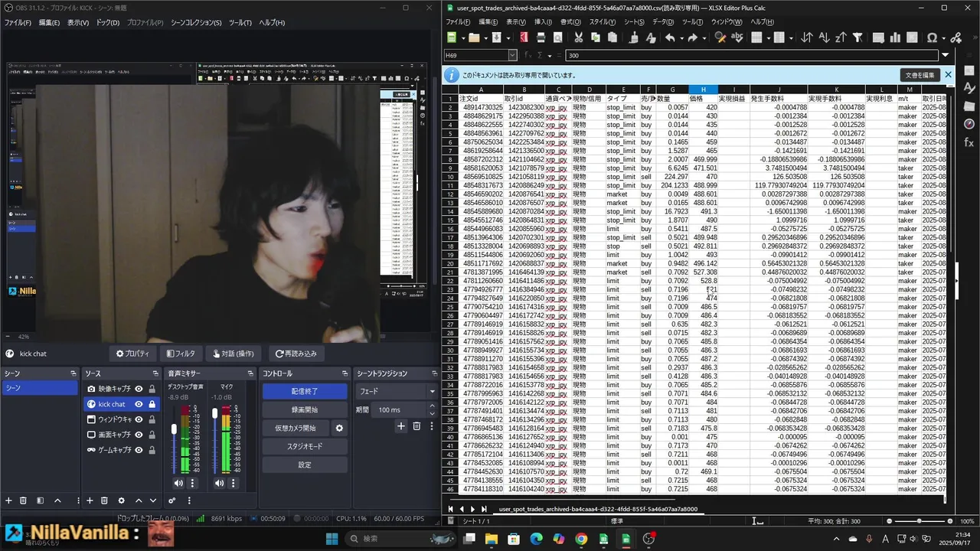Expand the formula bar arrow
The image size is (980, 551).
coord(945,55)
